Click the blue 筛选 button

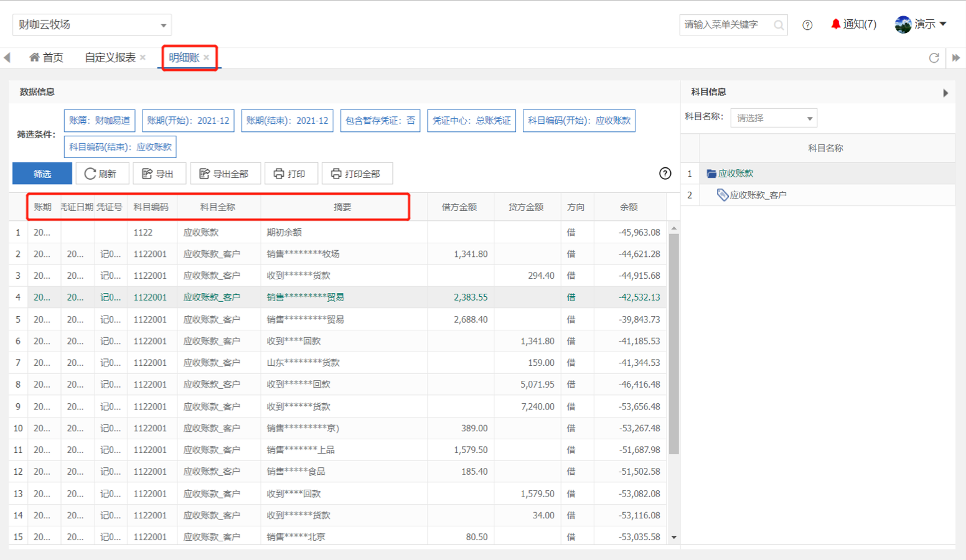[x=42, y=174]
